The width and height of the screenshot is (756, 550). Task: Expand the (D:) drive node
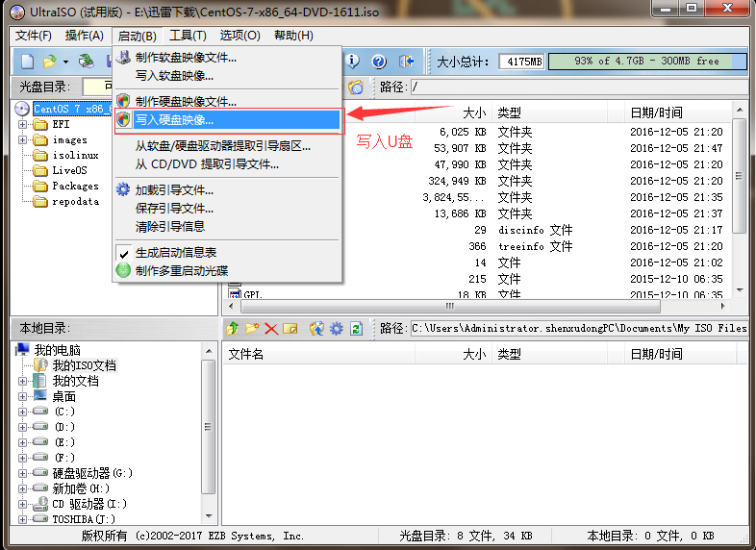click(23, 427)
